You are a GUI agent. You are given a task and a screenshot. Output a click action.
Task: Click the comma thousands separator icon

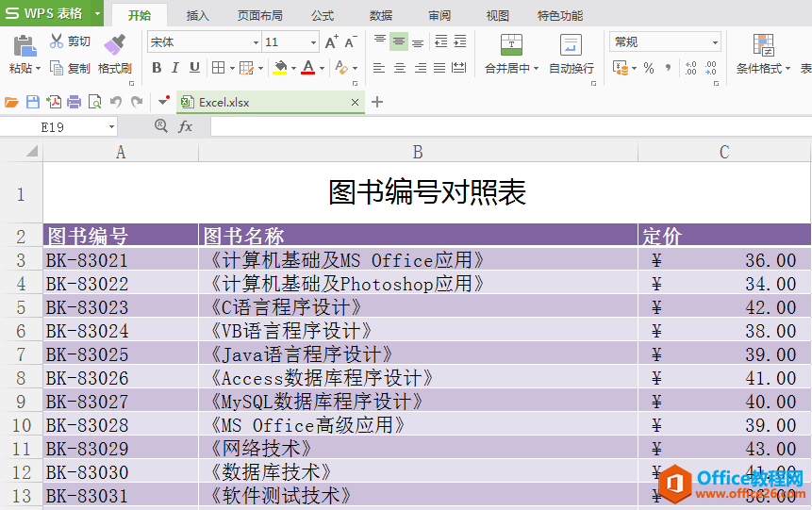(668, 68)
